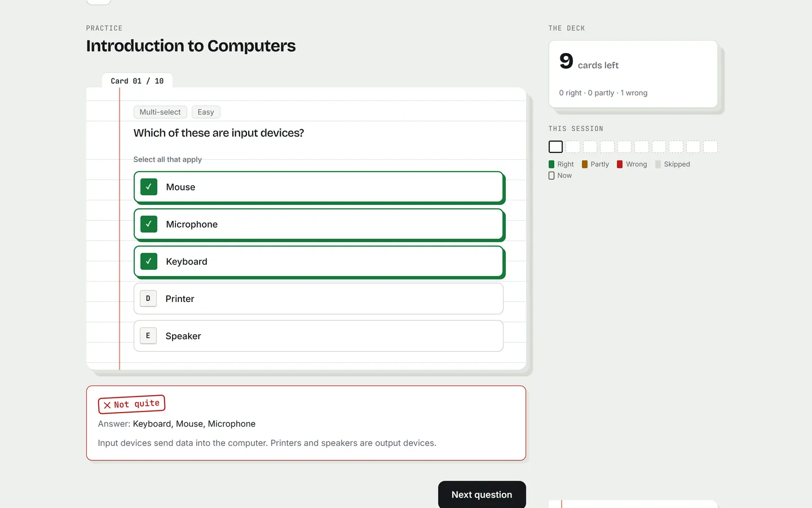Click the Right legend green swatch
Screen dimensions: 812x508
point(551,164)
